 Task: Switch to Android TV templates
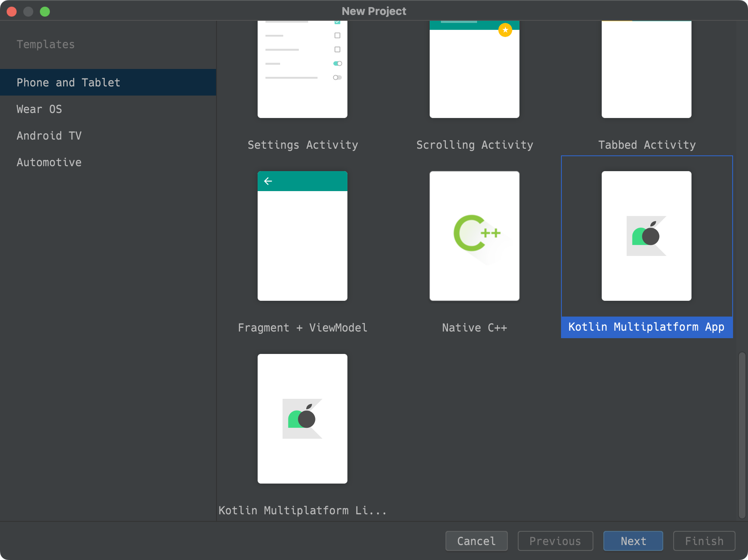click(108, 135)
